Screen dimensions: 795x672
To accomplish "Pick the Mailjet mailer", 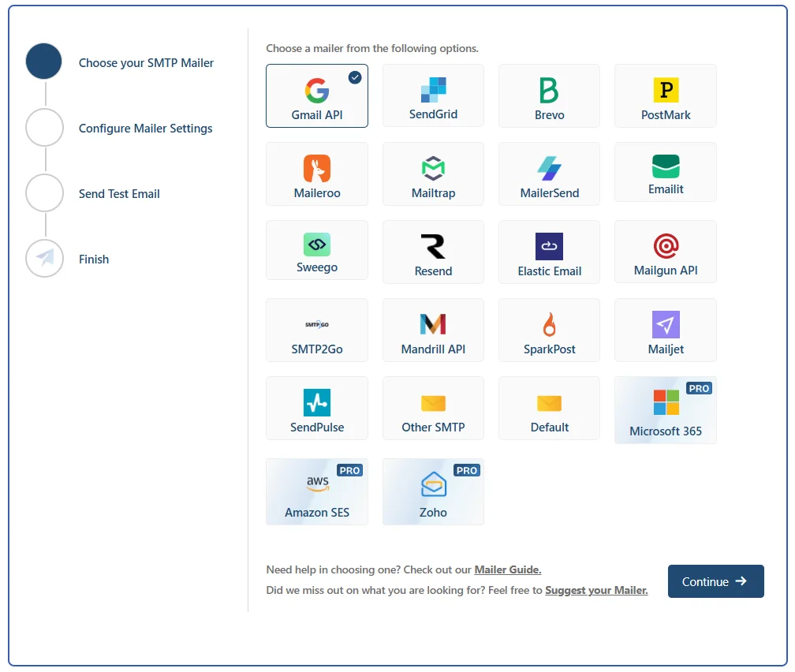I will click(x=665, y=330).
